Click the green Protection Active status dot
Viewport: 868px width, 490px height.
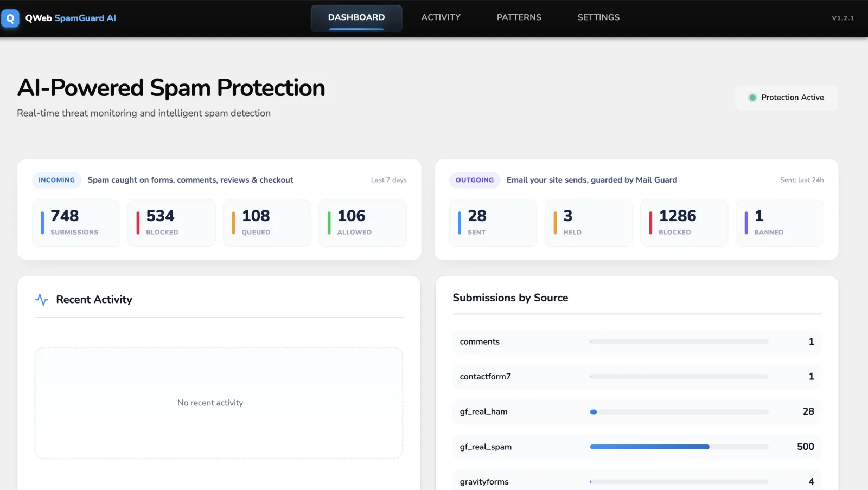[x=752, y=98]
